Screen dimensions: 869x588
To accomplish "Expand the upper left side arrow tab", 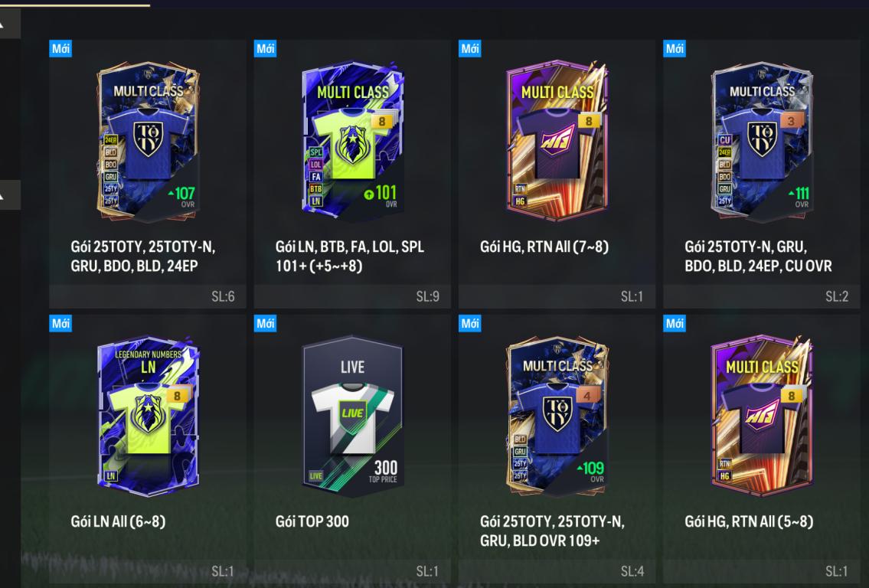I will (x=9, y=24).
